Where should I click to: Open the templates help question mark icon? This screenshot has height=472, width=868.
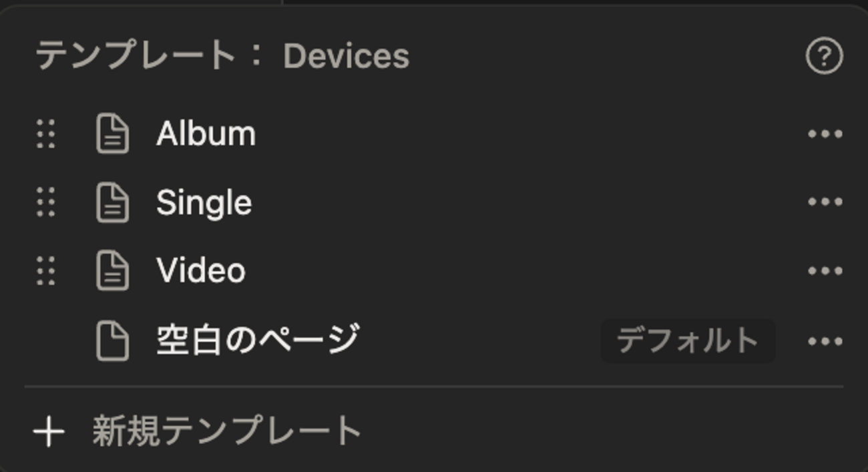[x=824, y=57]
